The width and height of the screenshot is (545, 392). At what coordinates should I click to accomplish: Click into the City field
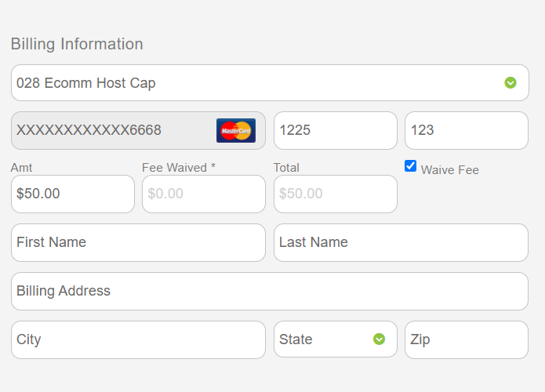pos(138,339)
